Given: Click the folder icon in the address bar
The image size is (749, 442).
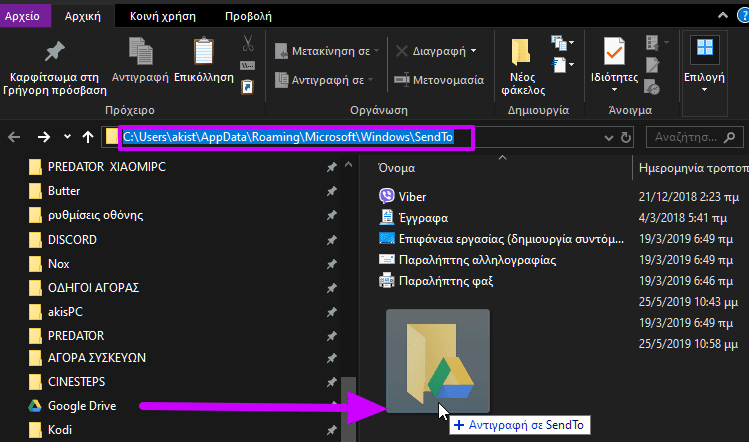Looking at the screenshot, I should [112, 137].
